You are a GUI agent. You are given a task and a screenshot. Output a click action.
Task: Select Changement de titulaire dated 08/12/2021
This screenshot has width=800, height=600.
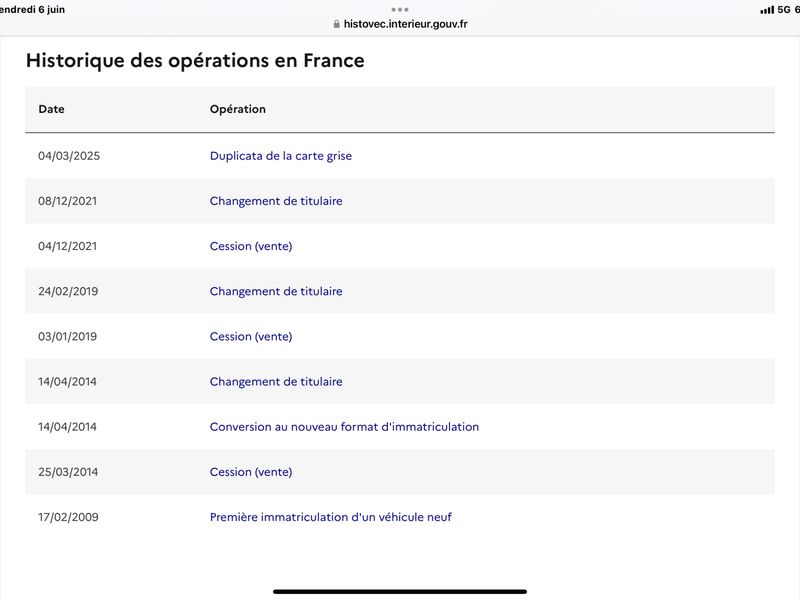[276, 201]
